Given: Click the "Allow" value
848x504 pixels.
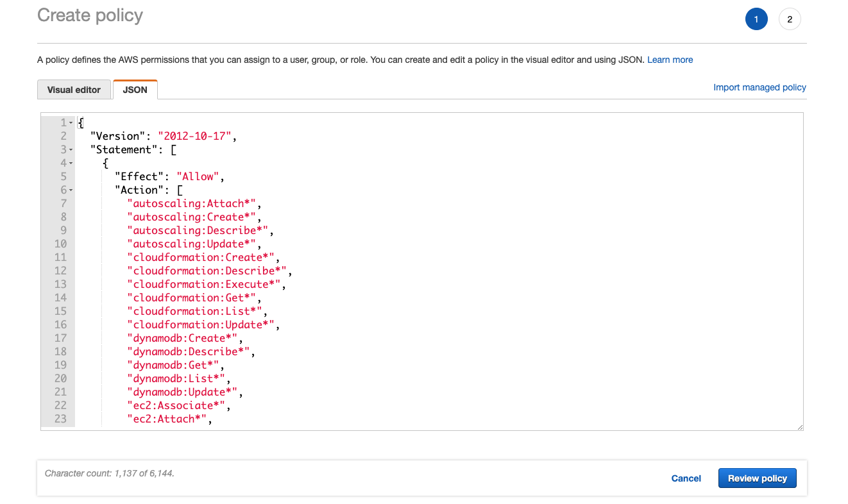Looking at the screenshot, I should (198, 176).
